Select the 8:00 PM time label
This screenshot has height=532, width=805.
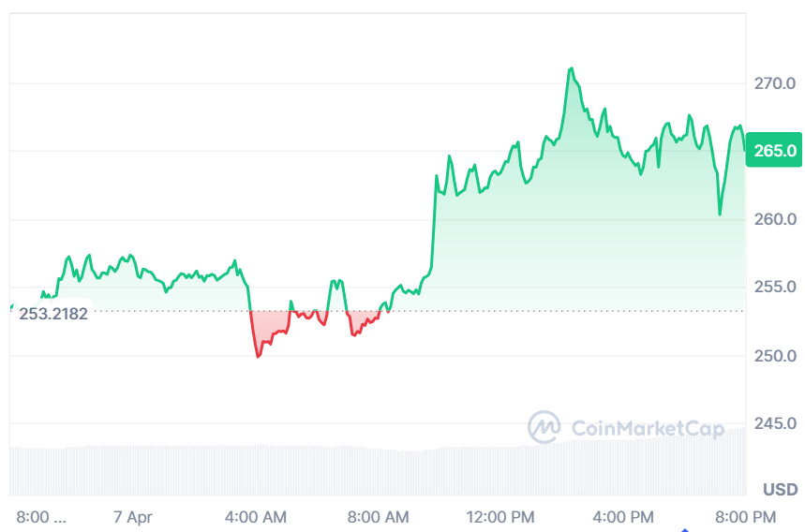746,516
